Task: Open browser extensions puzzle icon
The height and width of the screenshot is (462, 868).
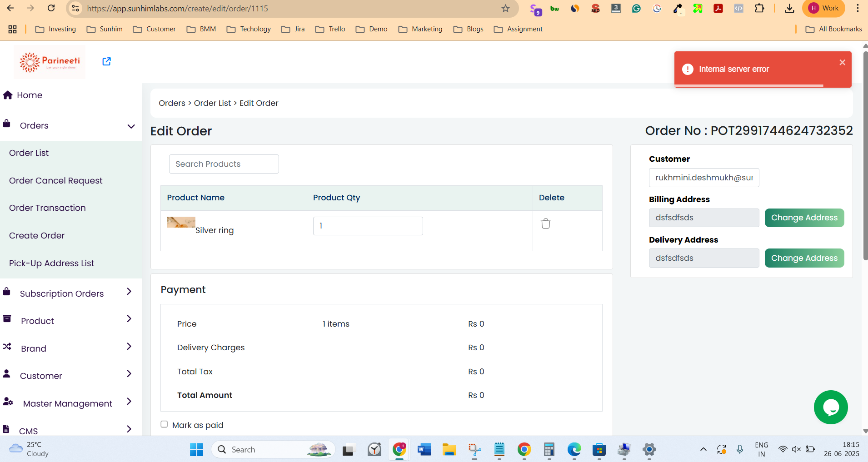Action: pyautogui.click(x=759, y=8)
